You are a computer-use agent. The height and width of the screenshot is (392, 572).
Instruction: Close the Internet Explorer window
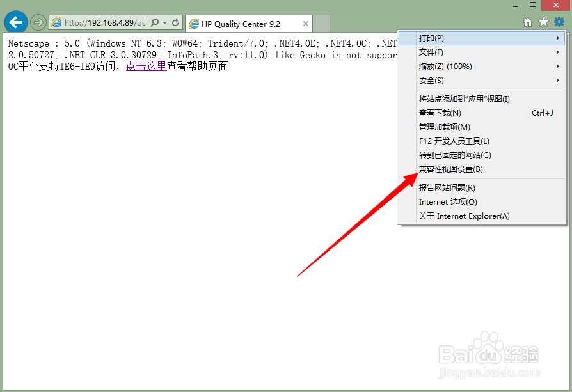556,5
